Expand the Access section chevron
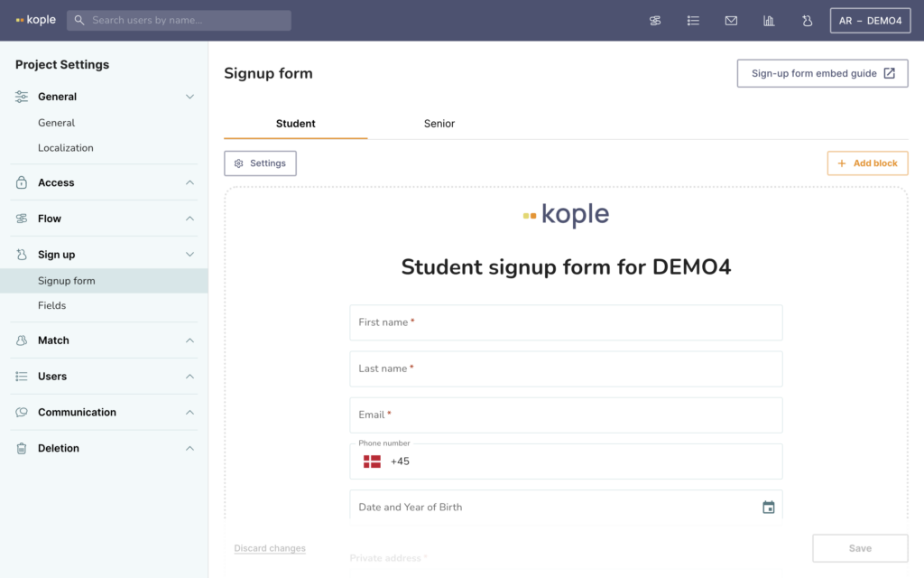Image resolution: width=924 pixels, height=578 pixels. pyautogui.click(x=189, y=182)
